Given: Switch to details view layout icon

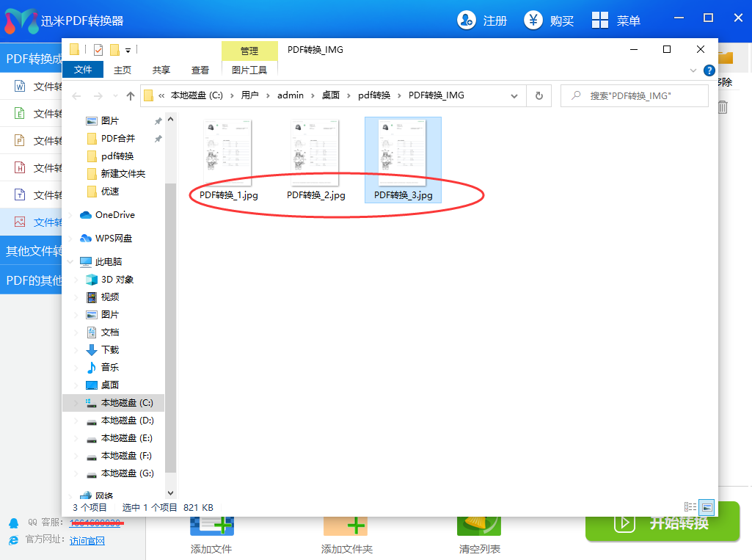Looking at the screenshot, I should (690, 507).
